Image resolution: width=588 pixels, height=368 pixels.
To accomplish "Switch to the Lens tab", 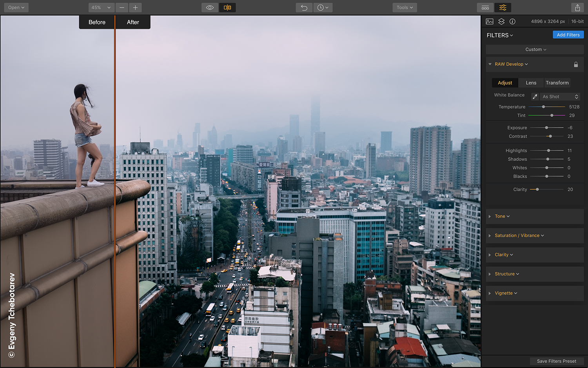I will click(531, 83).
